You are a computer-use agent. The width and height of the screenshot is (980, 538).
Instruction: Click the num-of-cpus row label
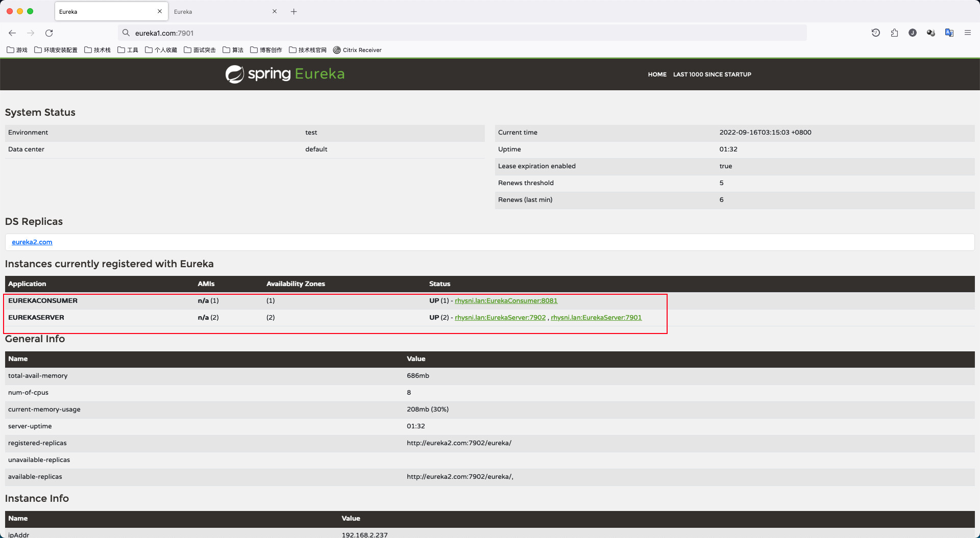pyautogui.click(x=29, y=393)
